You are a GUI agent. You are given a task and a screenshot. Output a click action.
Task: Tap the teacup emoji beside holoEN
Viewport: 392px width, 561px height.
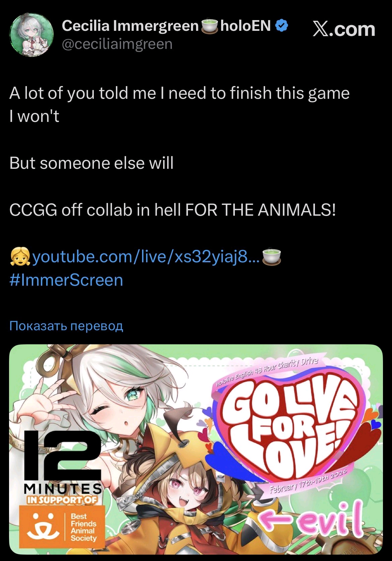(x=209, y=26)
